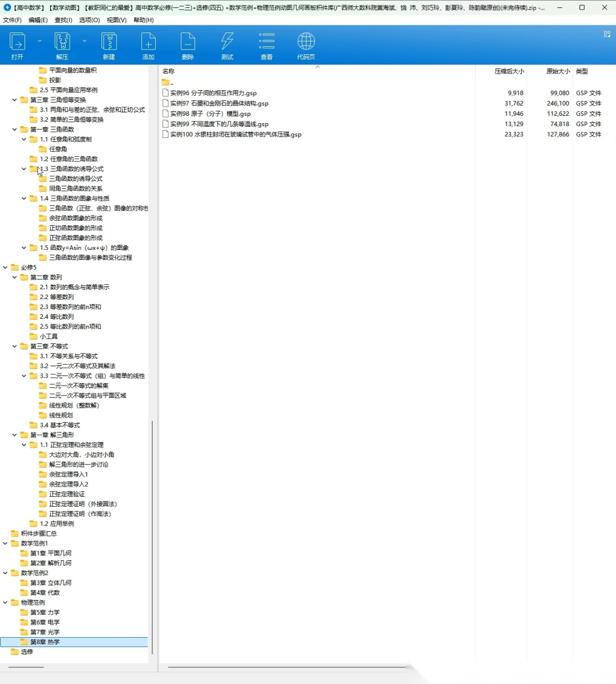The width and height of the screenshot is (616, 684).
Task: Click the layout toggle icon at top right
Action: click(607, 34)
